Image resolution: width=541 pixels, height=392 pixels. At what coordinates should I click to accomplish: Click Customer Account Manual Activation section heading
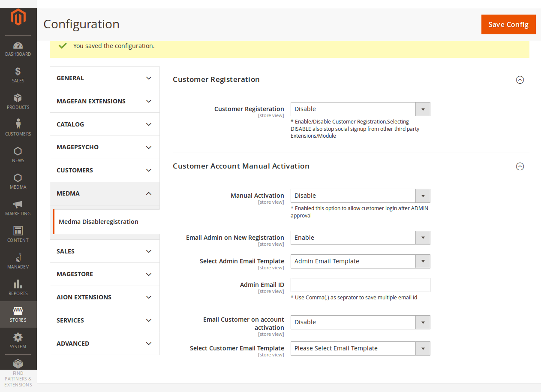click(241, 166)
